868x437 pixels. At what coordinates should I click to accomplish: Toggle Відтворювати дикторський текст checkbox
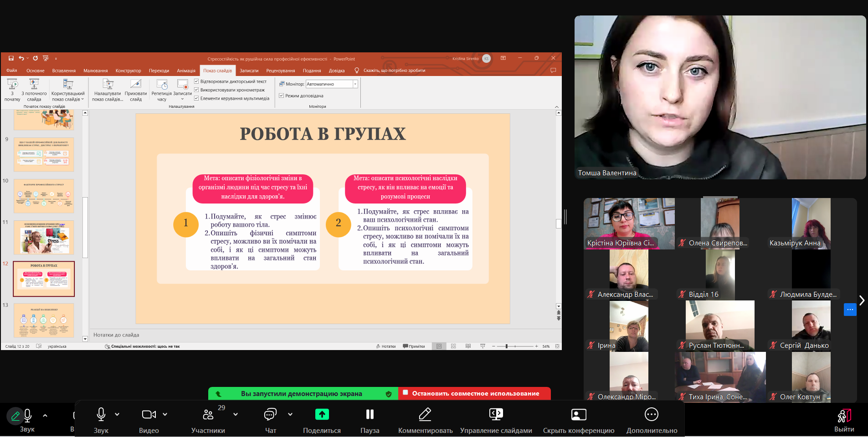(197, 81)
